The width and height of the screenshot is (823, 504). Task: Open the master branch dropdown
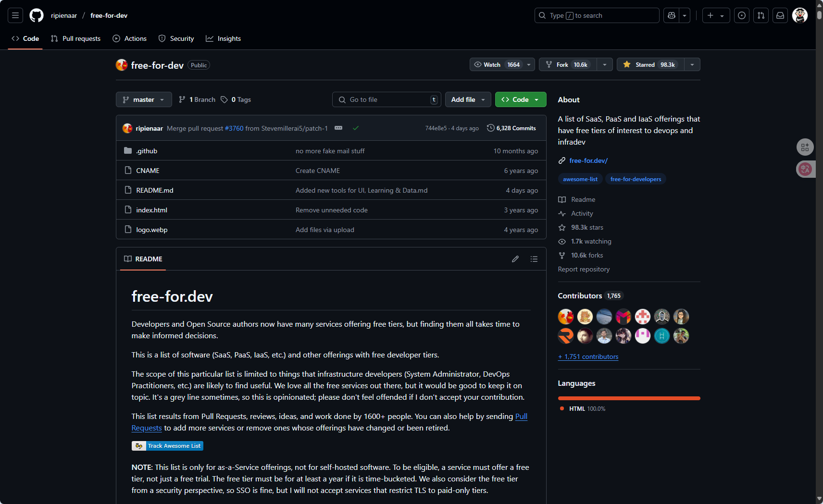coord(144,99)
